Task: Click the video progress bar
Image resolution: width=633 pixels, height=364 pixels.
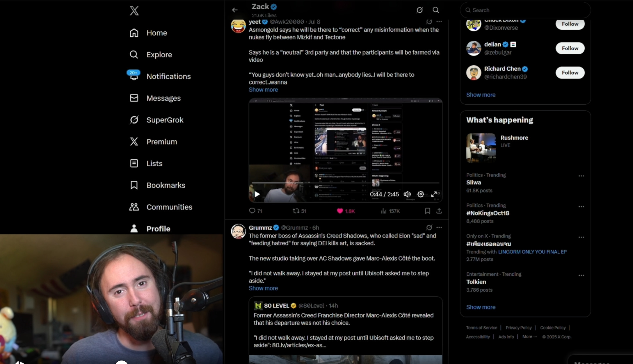Action: [x=345, y=183]
